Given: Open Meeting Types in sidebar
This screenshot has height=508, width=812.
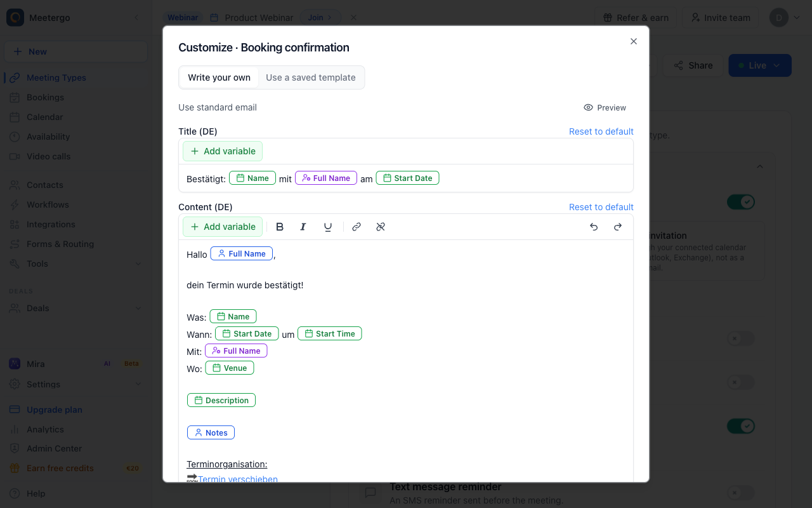Looking at the screenshot, I should click(x=76, y=77).
